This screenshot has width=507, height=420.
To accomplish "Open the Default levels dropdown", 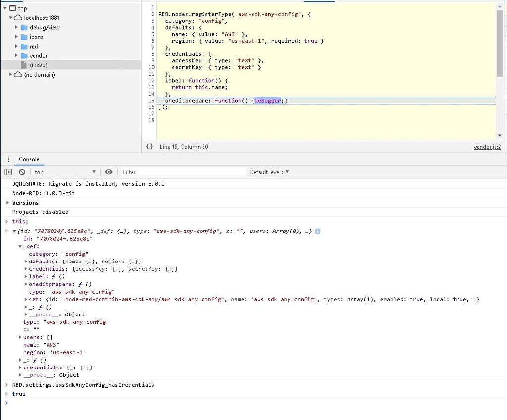I will pyautogui.click(x=269, y=172).
